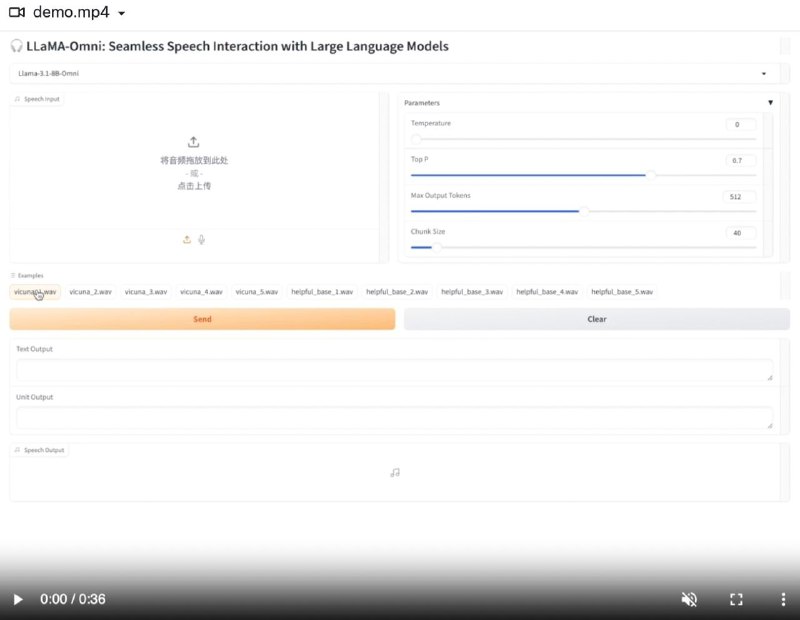
Task: Select example helpful_base_3.wav
Action: pos(472,292)
